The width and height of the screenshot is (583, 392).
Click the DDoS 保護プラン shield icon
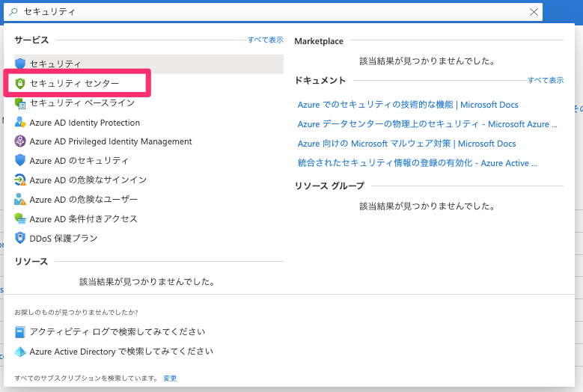20,238
